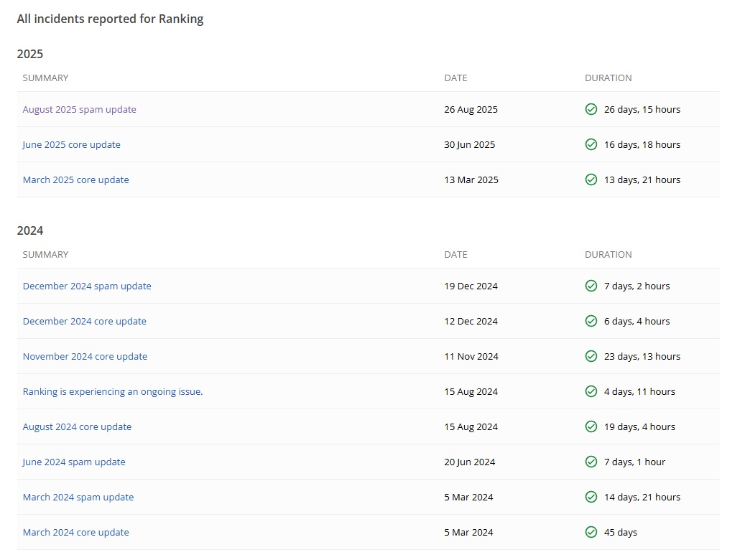745x560 pixels.
Task: Click the resolved icon beside 45 days
Action: click(x=591, y=533)
